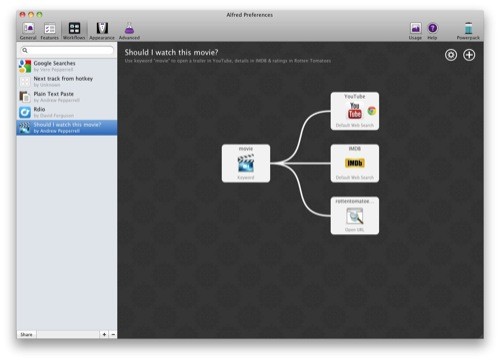Select the Google Searches workflow
Screen dimensions: 500x361
pos(67,66)
